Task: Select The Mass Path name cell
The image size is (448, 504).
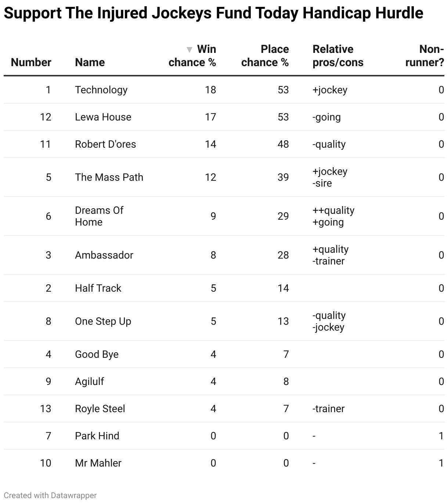Action: click(x=109, y=177)
